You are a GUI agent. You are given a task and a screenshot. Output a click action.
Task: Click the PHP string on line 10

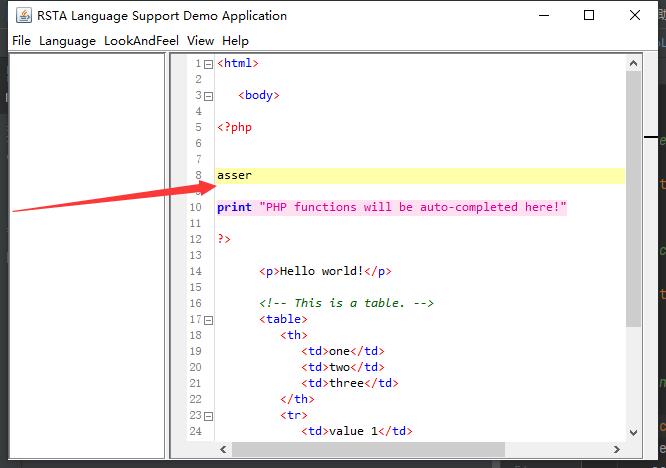[413, 207]
